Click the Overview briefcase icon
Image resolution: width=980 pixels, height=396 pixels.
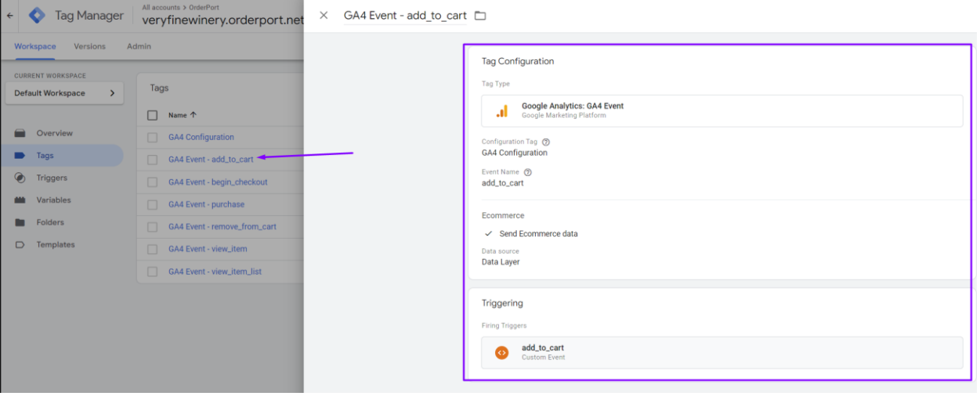(20, 133)
